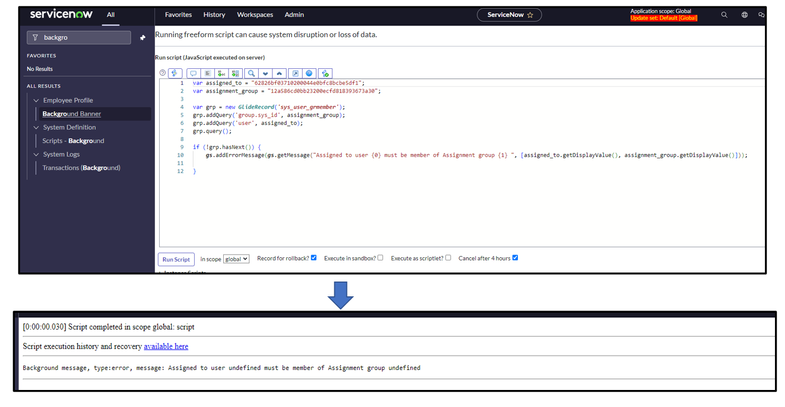Toggle the syntax editor macro icon
This screenshot has width=785, height=407.
[x=175, y=73]
